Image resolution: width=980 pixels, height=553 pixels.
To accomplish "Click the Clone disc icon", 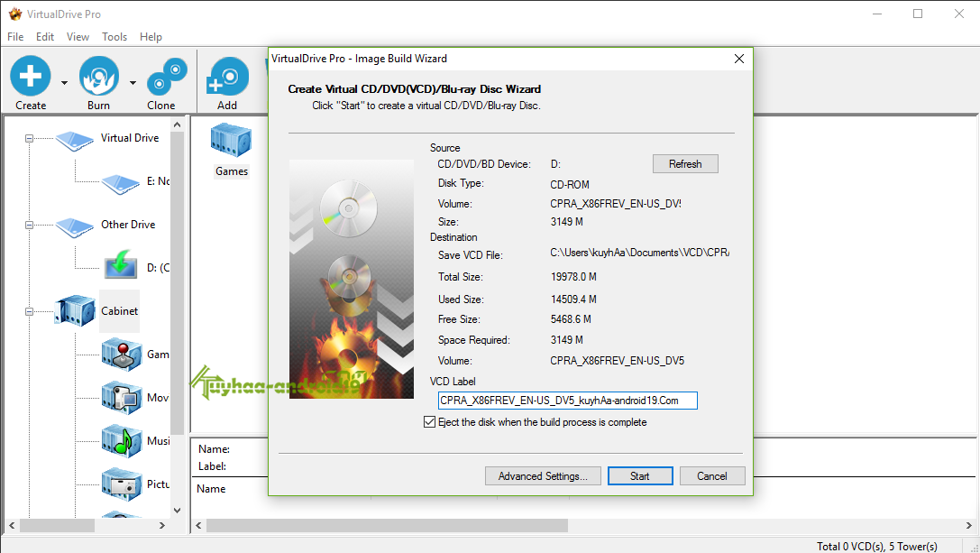I will [167, 77].
